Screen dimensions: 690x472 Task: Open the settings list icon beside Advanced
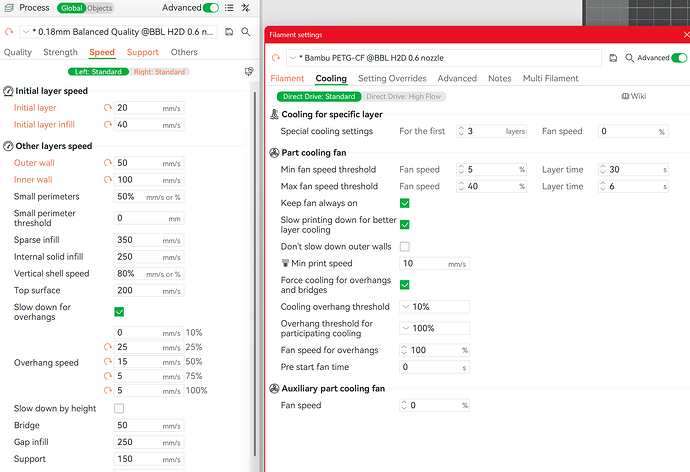click(x=229, y=8)
